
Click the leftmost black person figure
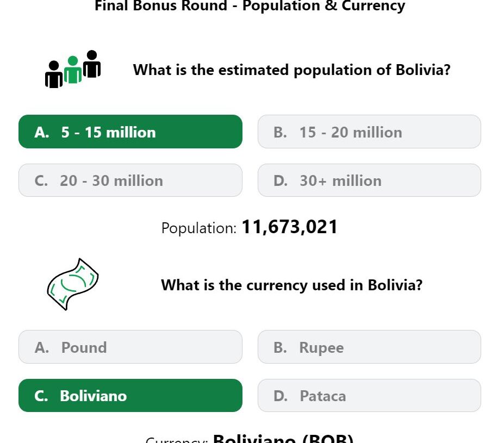54,74
